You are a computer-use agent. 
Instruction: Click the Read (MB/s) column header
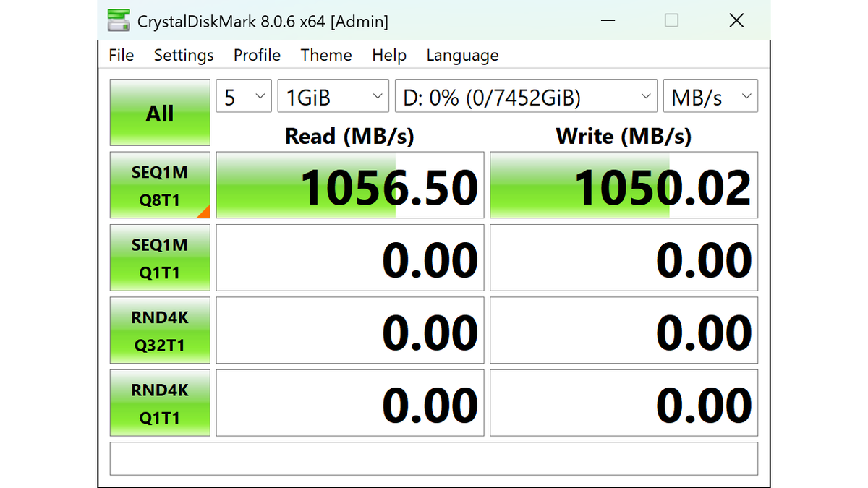tap(349, 136)
